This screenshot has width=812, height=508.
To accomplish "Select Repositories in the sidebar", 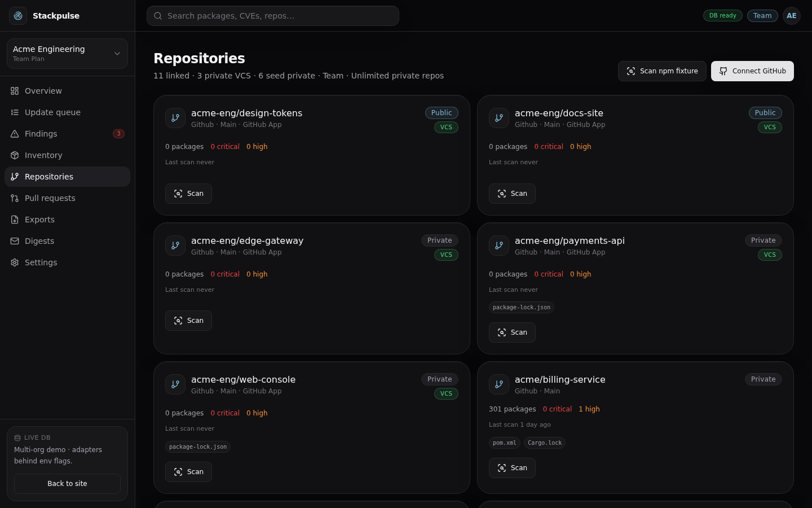I will (x=67, y=177).
